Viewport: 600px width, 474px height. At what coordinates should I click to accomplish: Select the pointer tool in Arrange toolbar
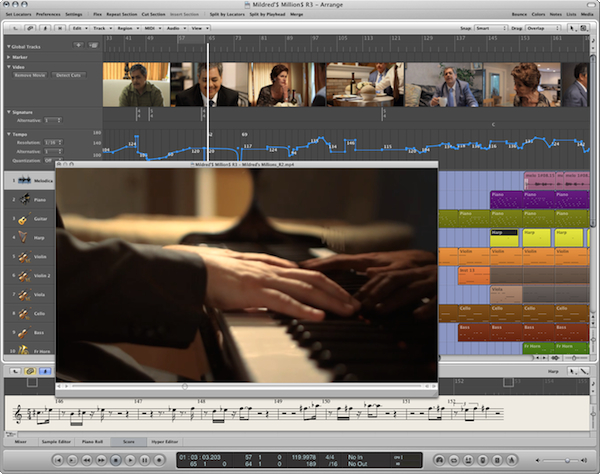[572, 28]
